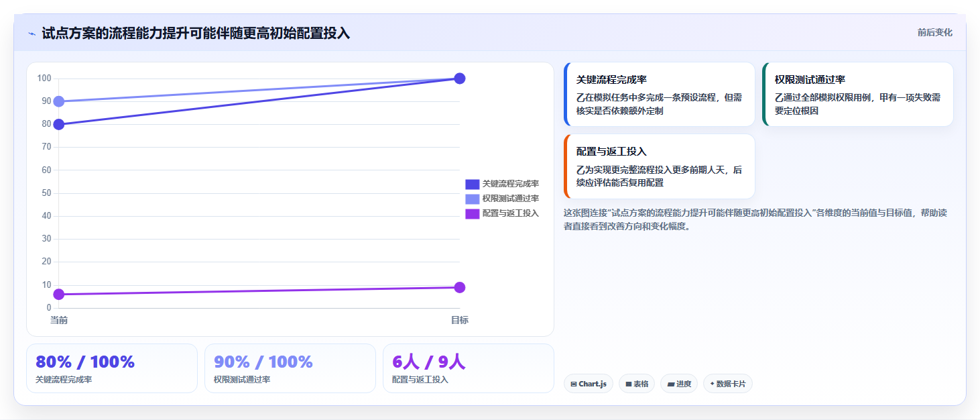Click the y-axis label 100
Screen dimensions: 980x420
coord(44,78)
